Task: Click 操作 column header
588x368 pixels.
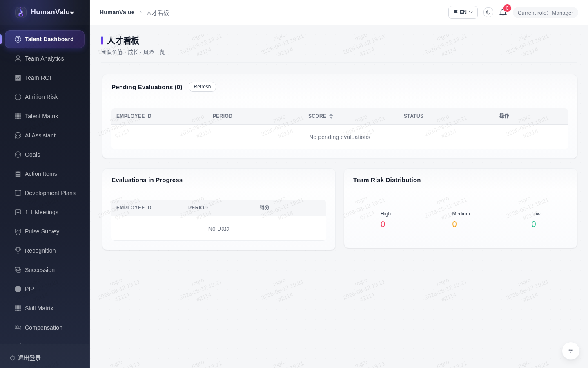Action: [504, 116]
